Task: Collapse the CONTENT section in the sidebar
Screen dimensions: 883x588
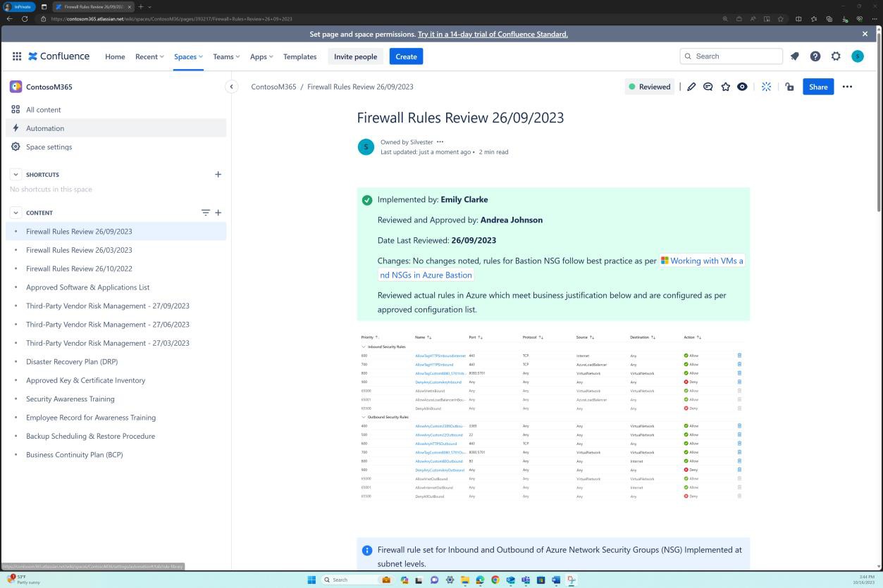Action: coord(16,213)
